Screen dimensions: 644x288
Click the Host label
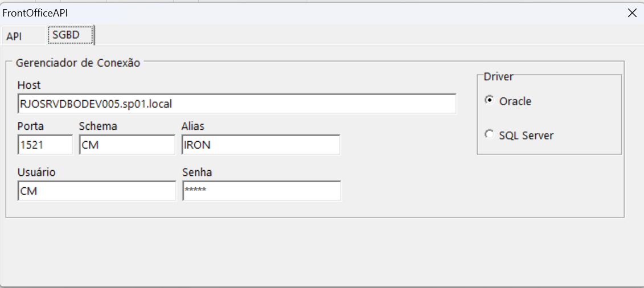tap(29, 85)
